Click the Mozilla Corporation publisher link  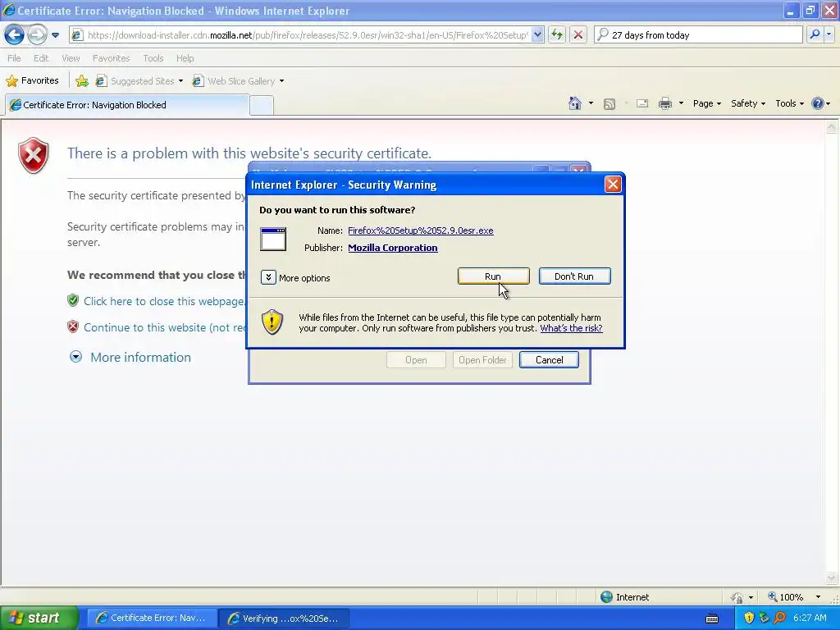coord(393,248)
